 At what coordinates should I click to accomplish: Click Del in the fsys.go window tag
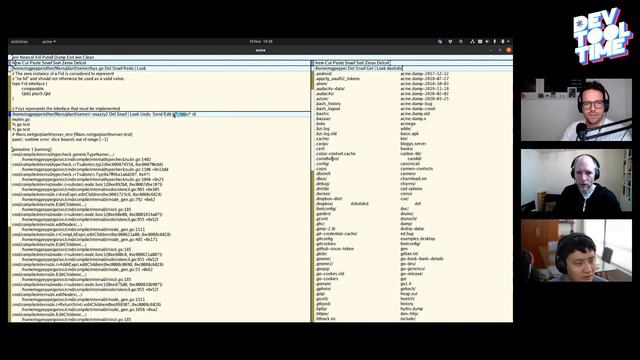click(108, 68)
